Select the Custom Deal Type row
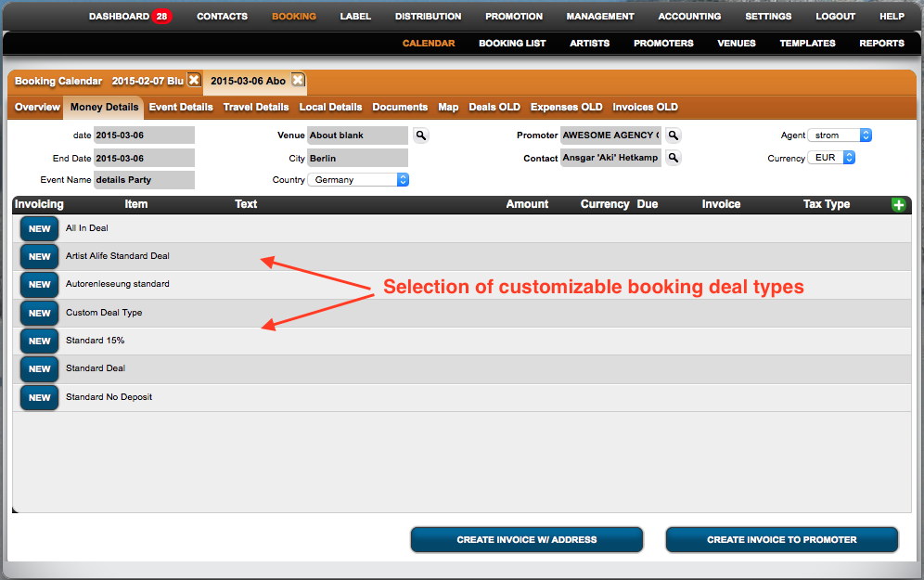The height and width of the screenshot is (580, 924). (x=104, y=313)
